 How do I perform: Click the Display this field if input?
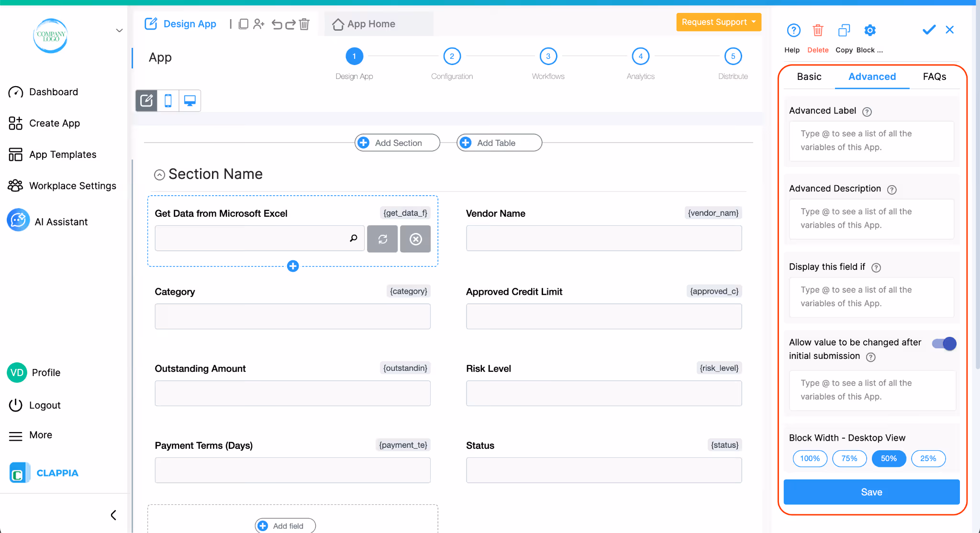click(x=871, y=297)
